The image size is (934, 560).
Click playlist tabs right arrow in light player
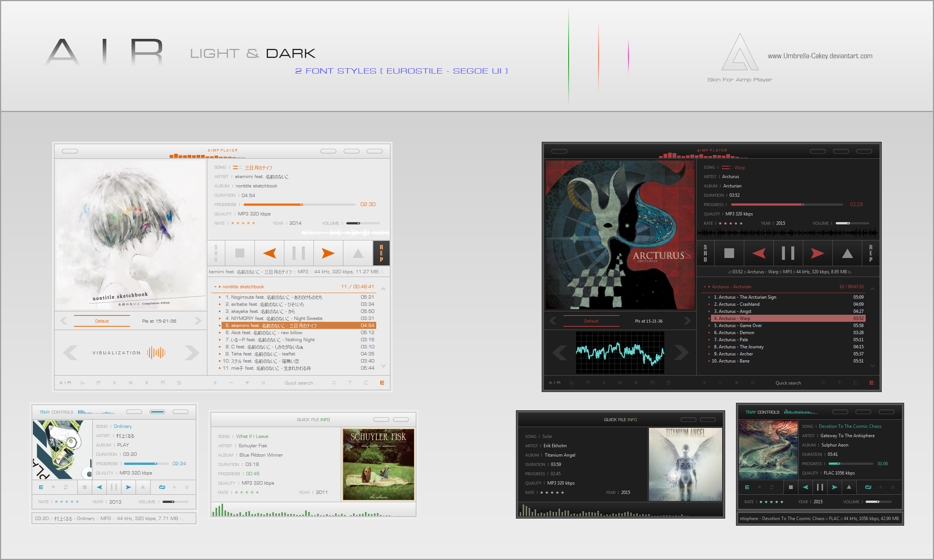tap(198, 321)
